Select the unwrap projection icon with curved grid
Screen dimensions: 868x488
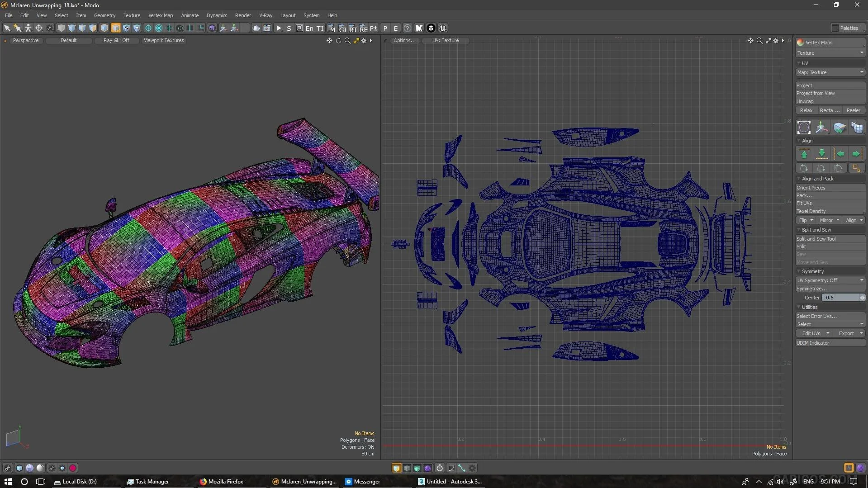pyautogui.click(x=858, y=127)
